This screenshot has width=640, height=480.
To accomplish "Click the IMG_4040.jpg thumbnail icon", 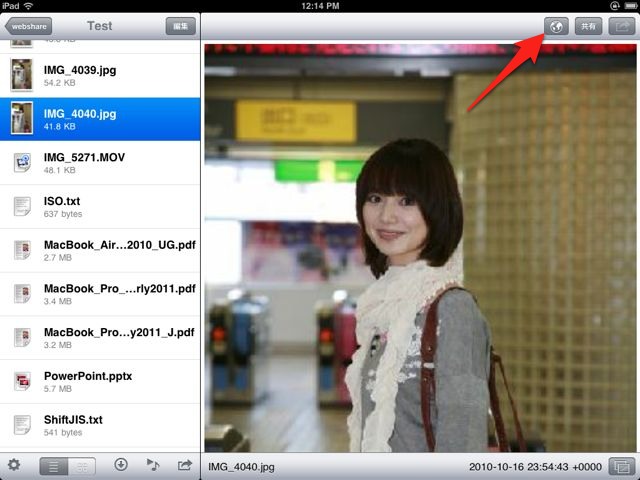I will click(22, 118).
